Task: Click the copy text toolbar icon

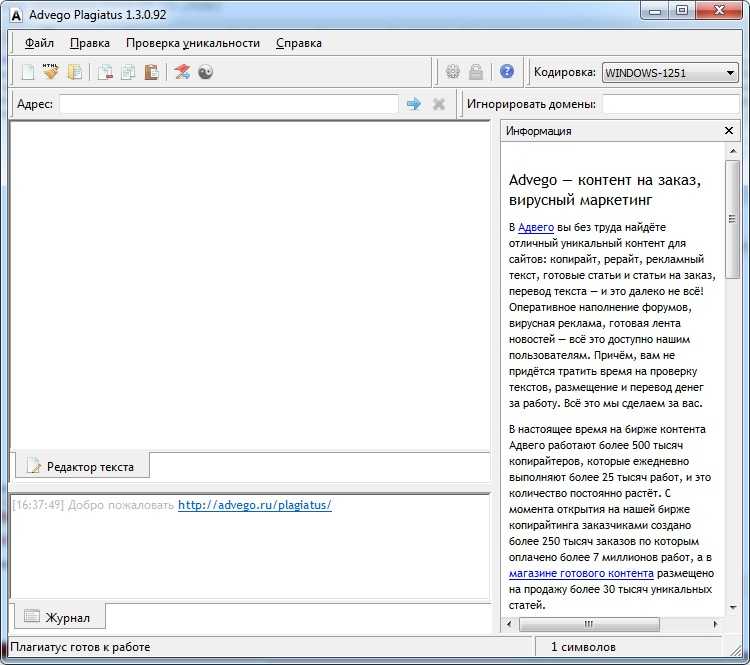Action: (128, 72)
